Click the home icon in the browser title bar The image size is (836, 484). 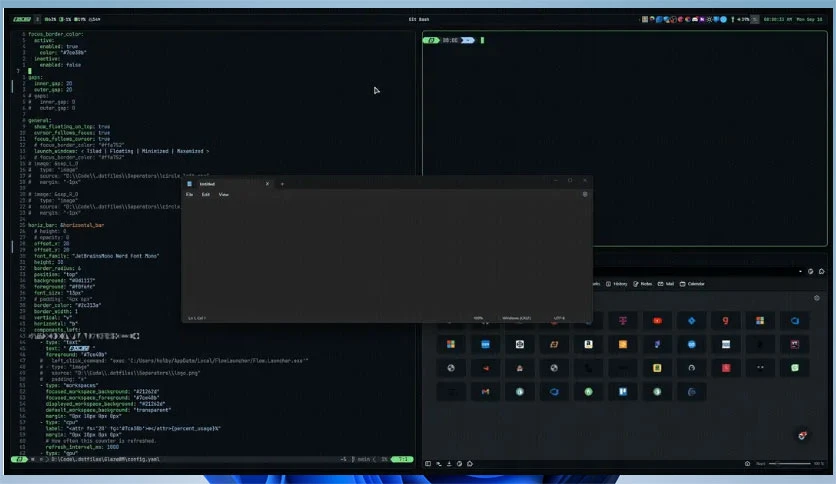click(822, 271)
